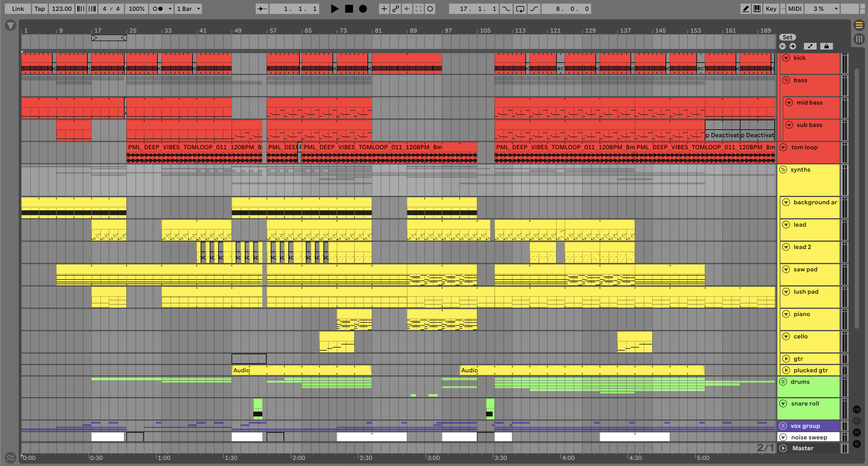Screen dimensions: 868x466
Task: Enable the computer MIDI keyboard icon
Action: pyautogui.click(x=757, y=9)
